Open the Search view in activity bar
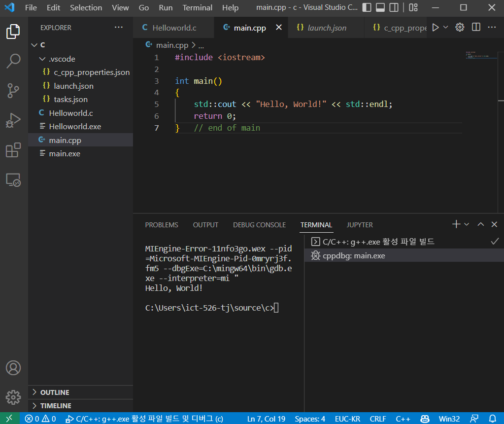 point(13,61)
